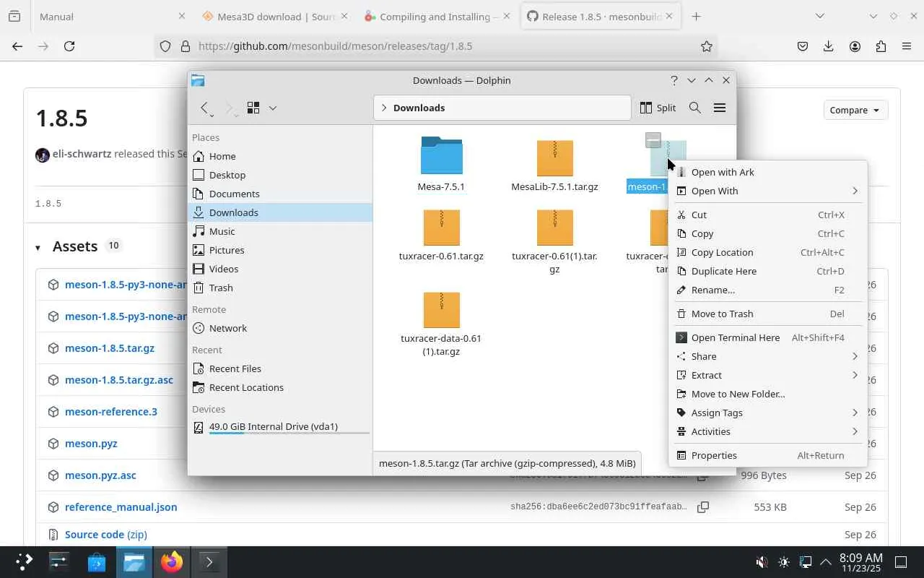This screenshot has height=578, width=924.
Task: Choose Open Terminal Here in context menu
Action: (x=768, y=337)
